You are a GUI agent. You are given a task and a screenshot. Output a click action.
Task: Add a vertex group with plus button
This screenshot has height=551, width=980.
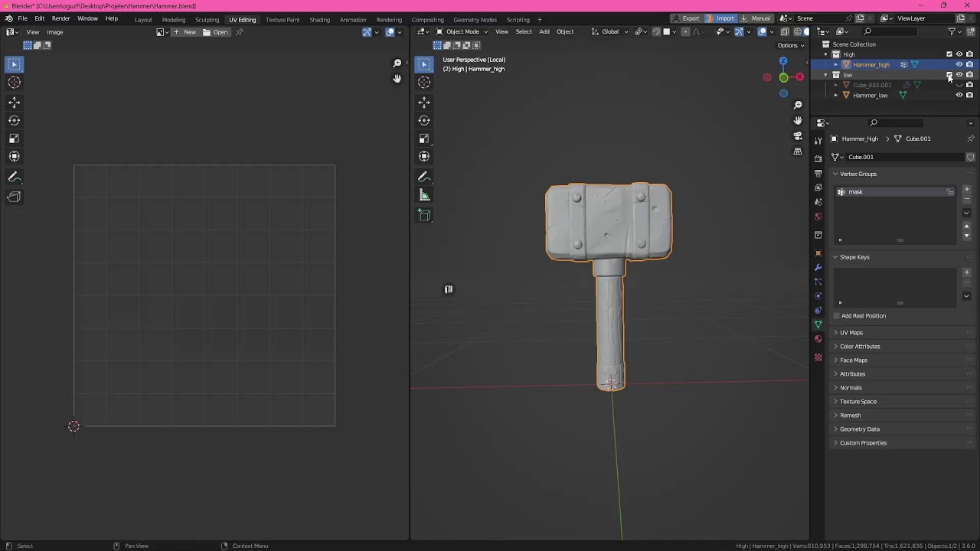tap(966, 189)
